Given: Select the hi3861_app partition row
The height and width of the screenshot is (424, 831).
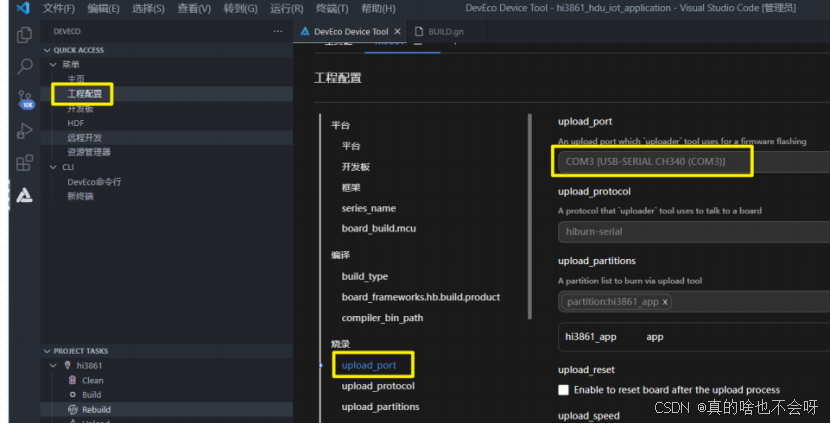Looking at the screenshot, I should coord(694,337).
